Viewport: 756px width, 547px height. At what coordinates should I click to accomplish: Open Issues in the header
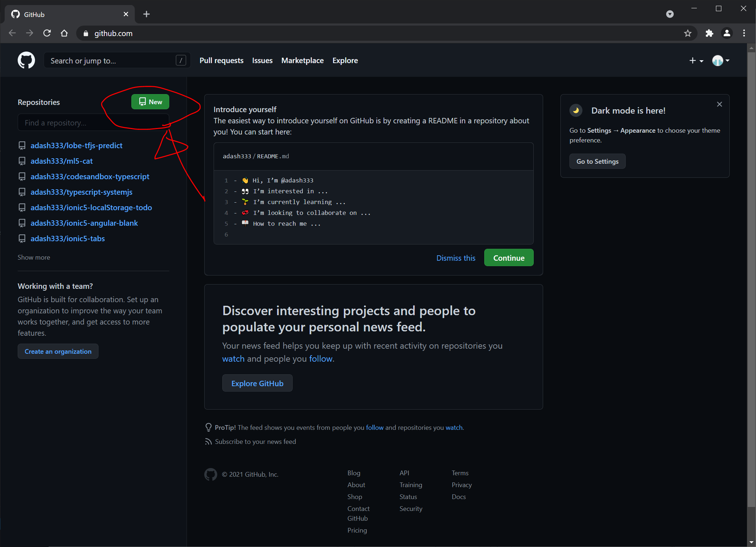click(262, 61)
